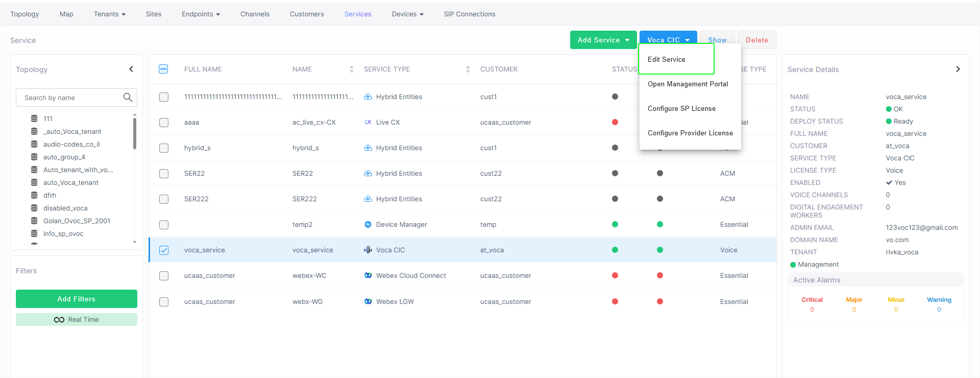980x378 pixels.
Task: Collapse the Topology panel chevron
Action: (x=131, y=69)
